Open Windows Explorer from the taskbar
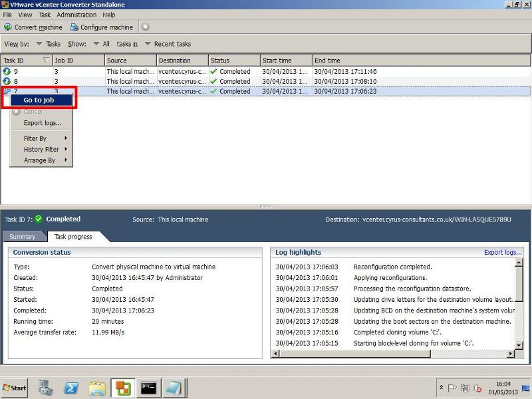The image size is (532, 399). click(97, 388)
